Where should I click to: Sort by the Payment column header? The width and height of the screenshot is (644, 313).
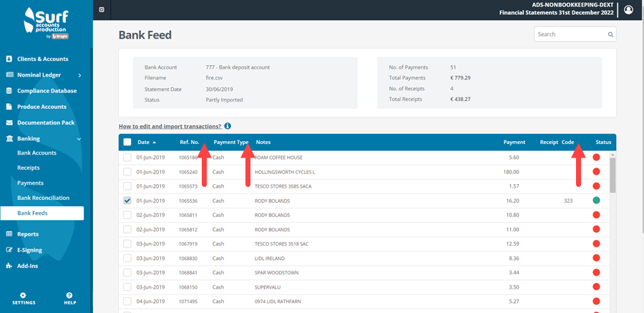pyautogui.click(x=514, y=143)
